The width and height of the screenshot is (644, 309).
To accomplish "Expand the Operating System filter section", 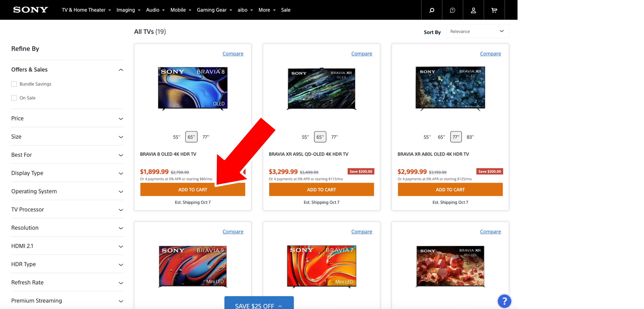I will (x=67, y=191).
